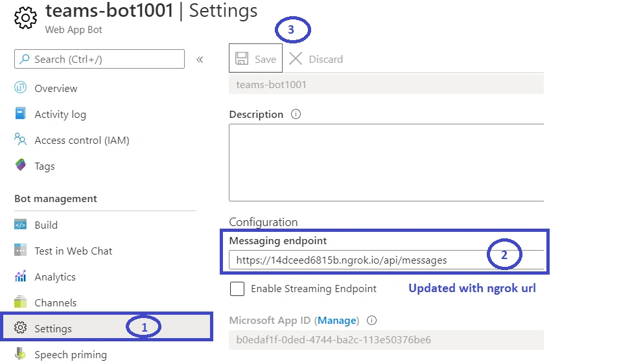The width and height of the screenshot is (643, 364).
Task: Click the Activity log icon
Action: [x=21, y=113]
